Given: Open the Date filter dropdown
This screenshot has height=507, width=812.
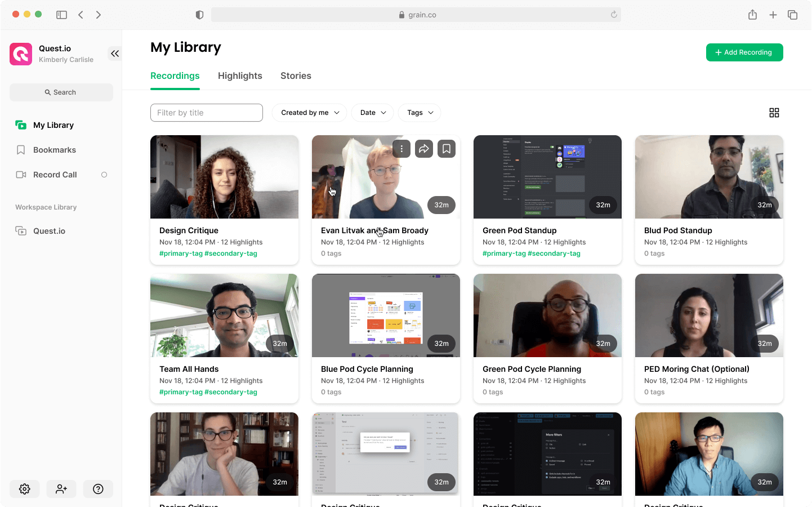Looking at the screenshot, I should click(x=372, y=113).
